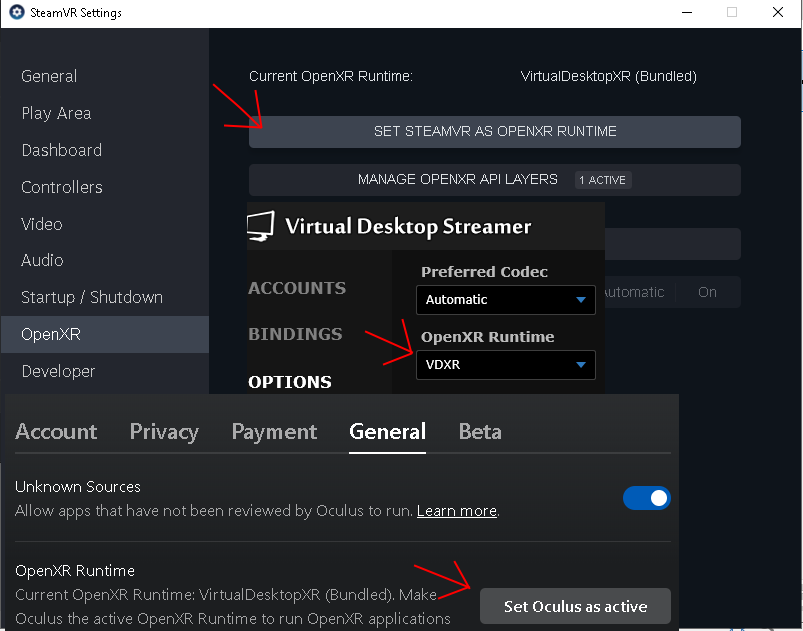803x631 pixels.
Task: Open the Controllers settings section
Action: (61, 187)
